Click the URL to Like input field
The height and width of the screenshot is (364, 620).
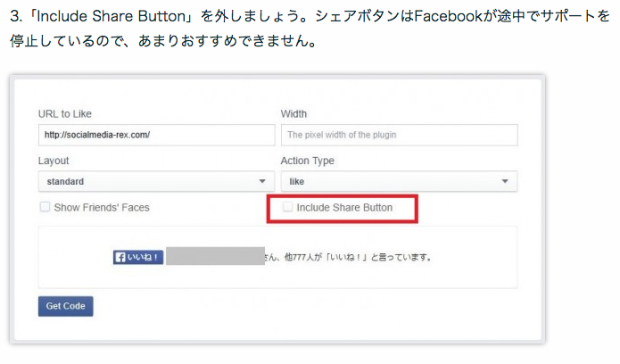pyautogui.click(x=157, y=135)
